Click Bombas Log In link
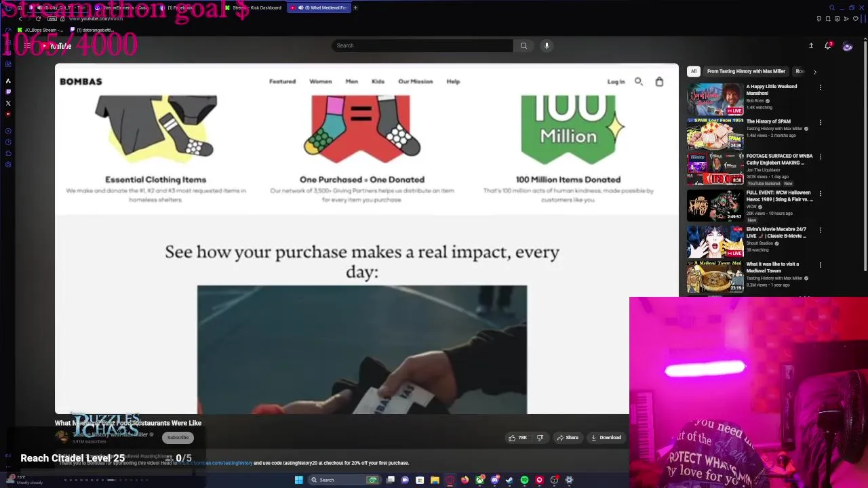868x488 pixels. coord(616,81)
